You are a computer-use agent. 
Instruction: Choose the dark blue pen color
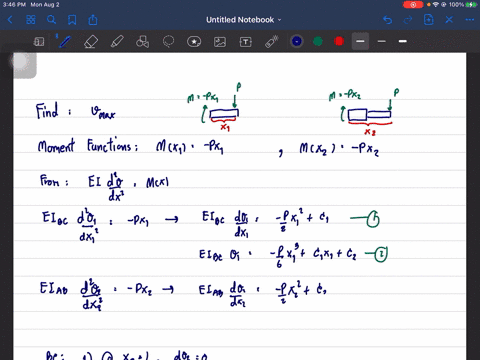pos(297,41)
